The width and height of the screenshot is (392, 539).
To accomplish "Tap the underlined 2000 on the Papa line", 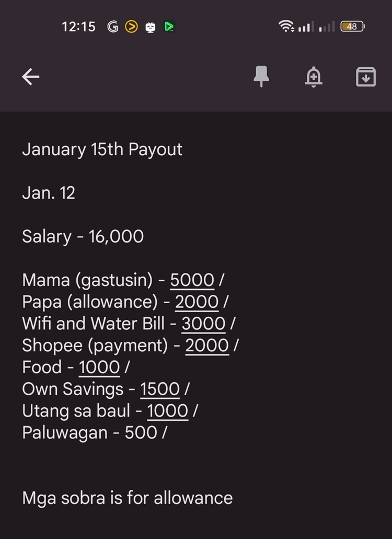I will [197, 302].
